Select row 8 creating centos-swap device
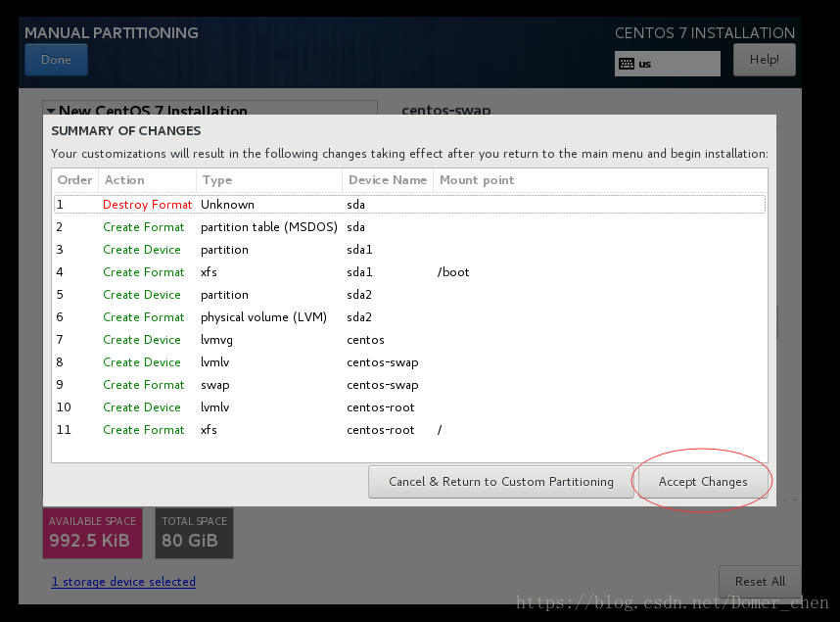 coord(410,362)
